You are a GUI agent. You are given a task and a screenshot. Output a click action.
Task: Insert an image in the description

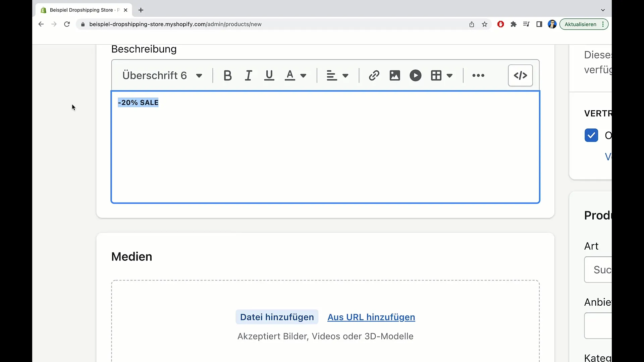click(395, 75)
